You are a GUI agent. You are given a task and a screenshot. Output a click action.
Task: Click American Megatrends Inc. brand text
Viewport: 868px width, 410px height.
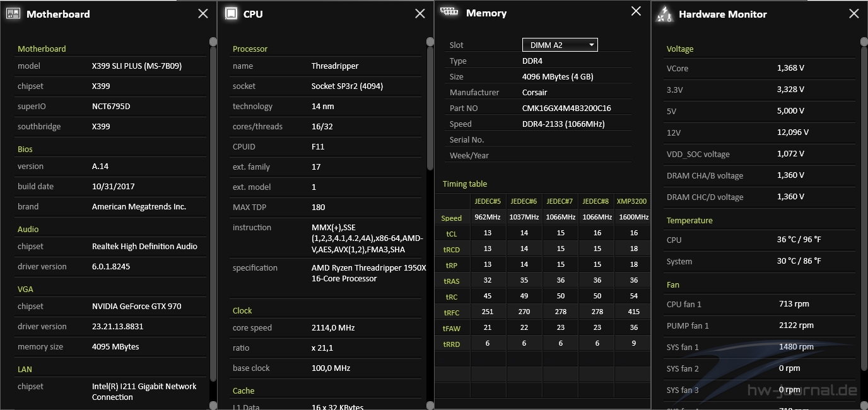[139, 206]
